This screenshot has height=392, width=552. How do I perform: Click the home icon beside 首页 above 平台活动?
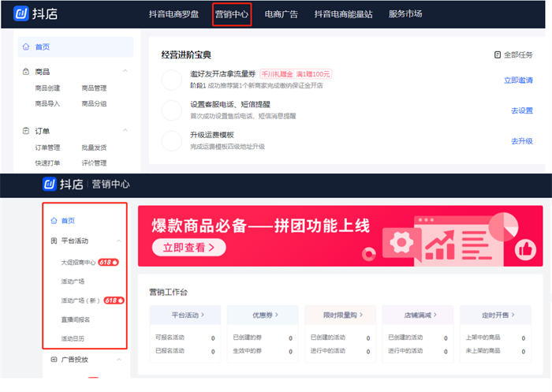point(54,221)
